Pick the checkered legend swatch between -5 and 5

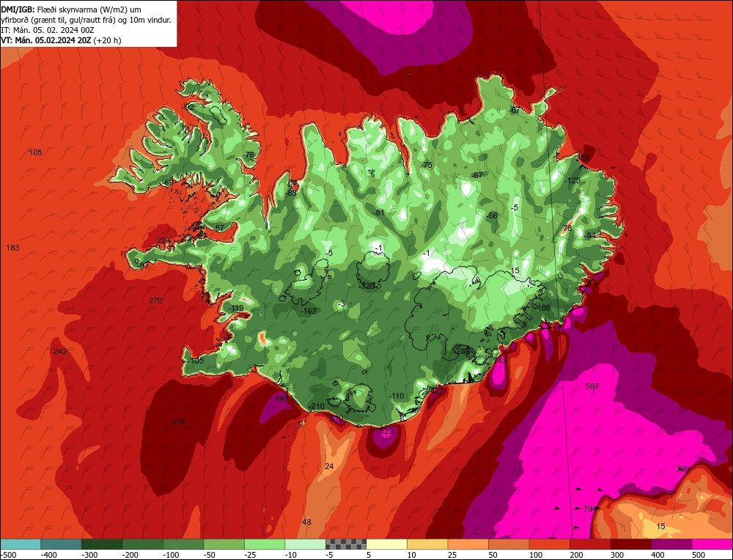346,544
